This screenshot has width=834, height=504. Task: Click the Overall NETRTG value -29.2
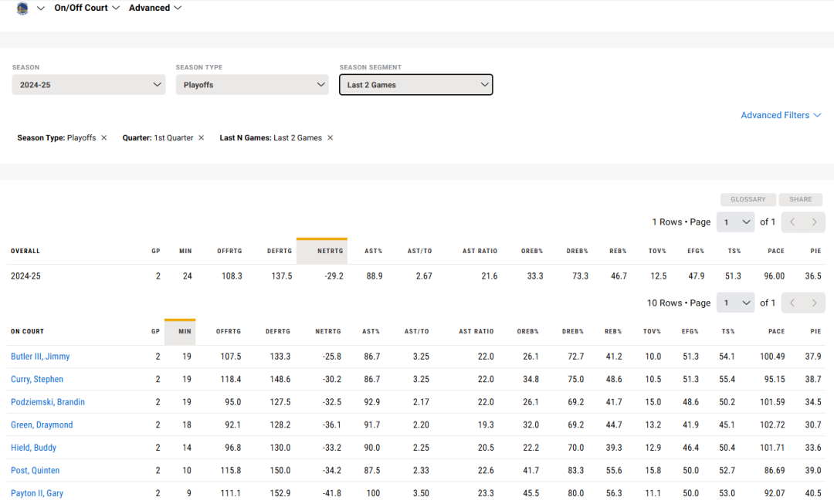click(x=334, y=276)
